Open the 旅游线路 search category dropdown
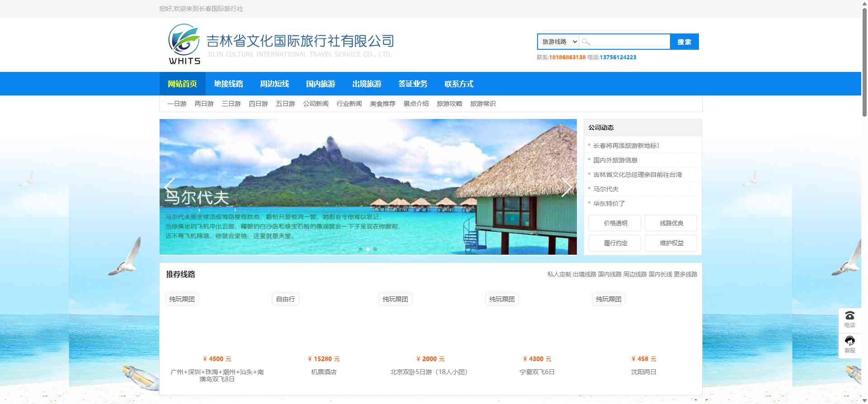Screen dimensions: 868x404 pos(559,42)
